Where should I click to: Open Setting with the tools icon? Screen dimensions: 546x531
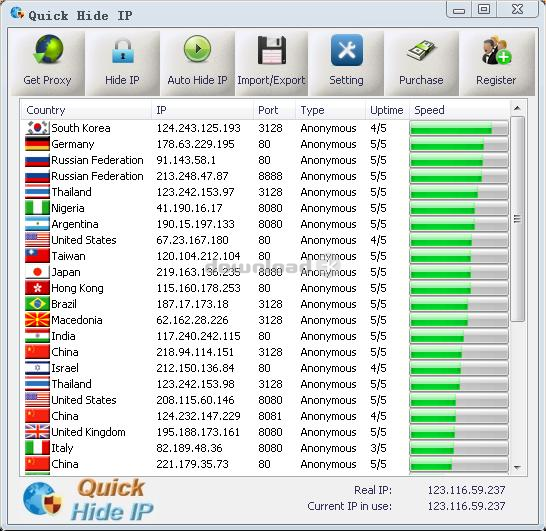point(346,50)
